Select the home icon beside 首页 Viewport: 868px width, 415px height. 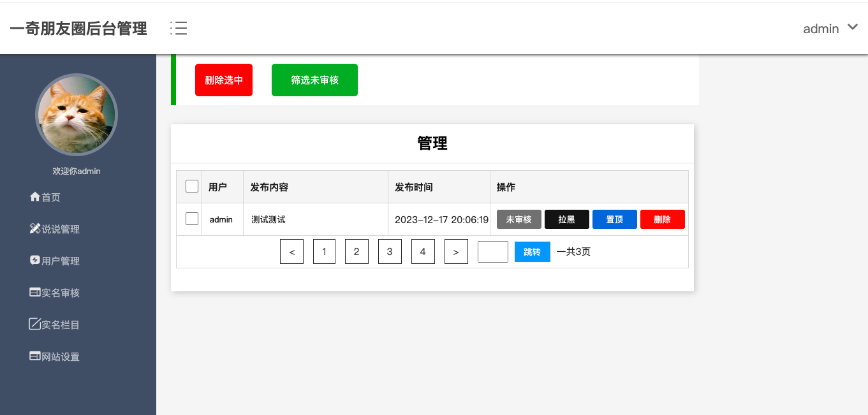pyautogui.click(x=36, y=197)
